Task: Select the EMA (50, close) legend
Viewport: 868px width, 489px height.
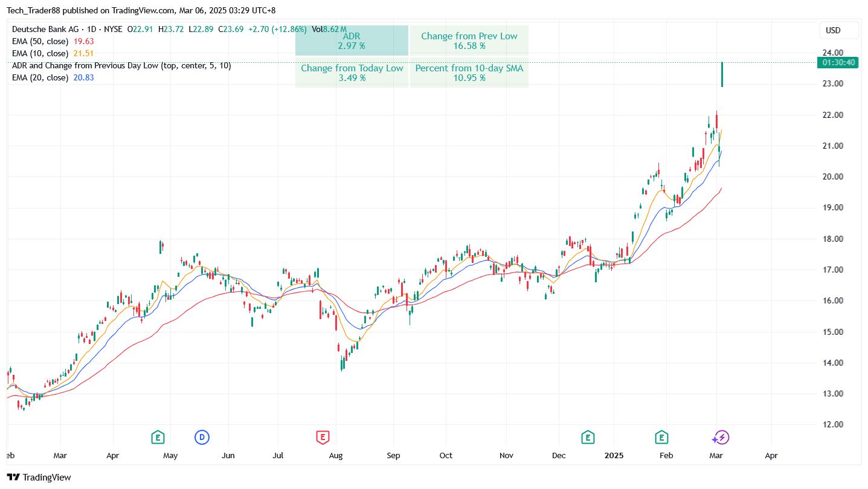Action: point(40,41)
